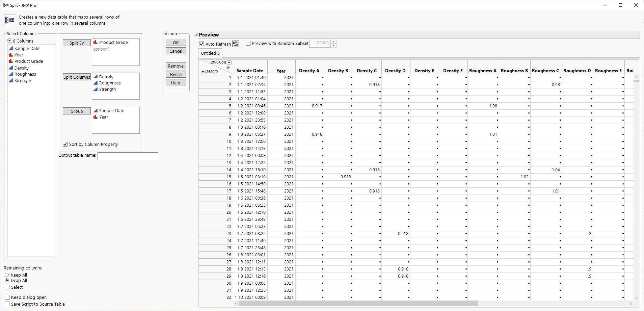Open the 6 Columns red triangle menu
The height and width of the screenshot is (311, 644).
[x=10, y=41]
